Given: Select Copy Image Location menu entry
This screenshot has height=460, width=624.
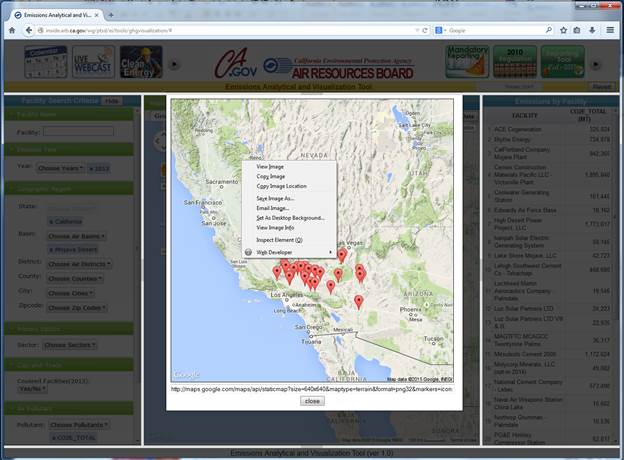Looking at the screenshot, I should (x=281, y=186).
